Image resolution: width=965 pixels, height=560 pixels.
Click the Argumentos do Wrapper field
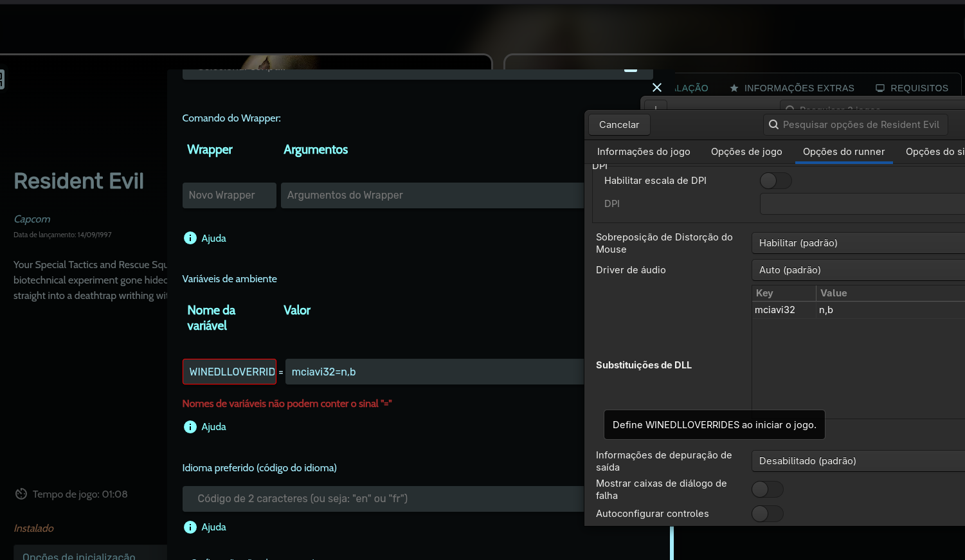432,195
